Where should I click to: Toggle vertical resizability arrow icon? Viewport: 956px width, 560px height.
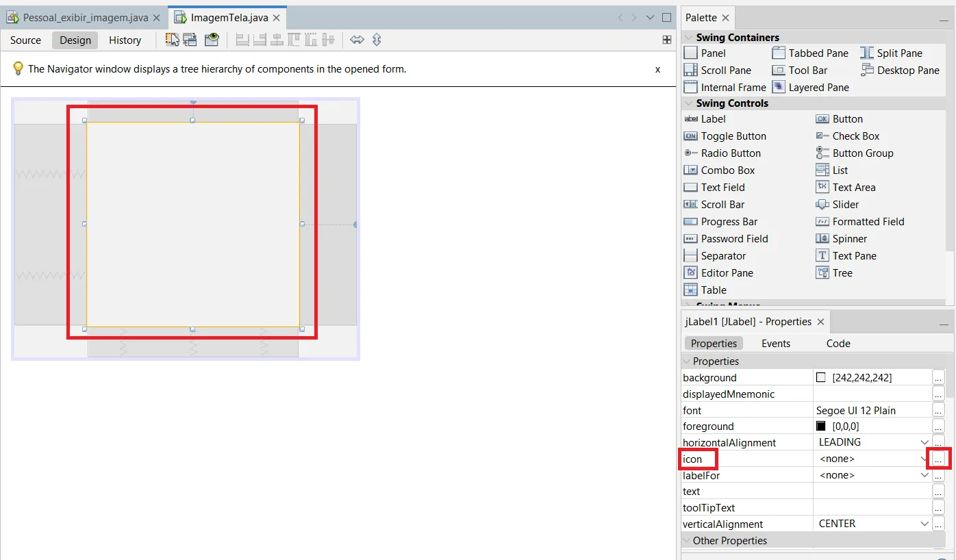(x=377, y=40)
